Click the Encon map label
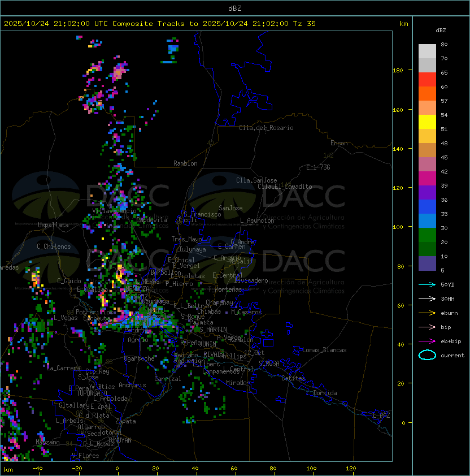Image resolution: width=470 pixels, height=476 pixels. (x=339, y=143)
